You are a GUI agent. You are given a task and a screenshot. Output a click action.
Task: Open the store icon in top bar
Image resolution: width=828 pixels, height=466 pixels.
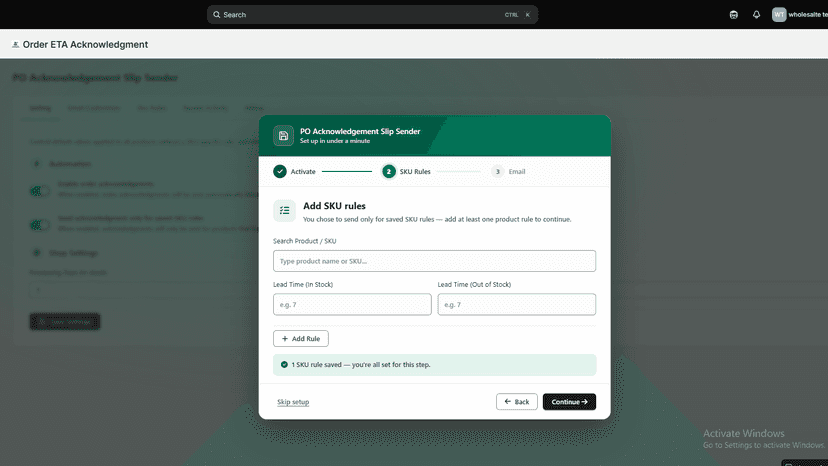tap(733, 15)
